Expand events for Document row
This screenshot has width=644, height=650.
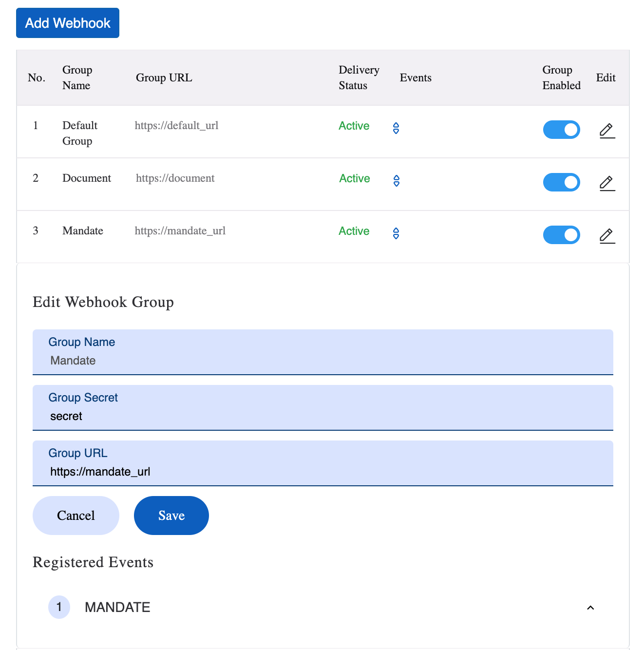(396, 181)
